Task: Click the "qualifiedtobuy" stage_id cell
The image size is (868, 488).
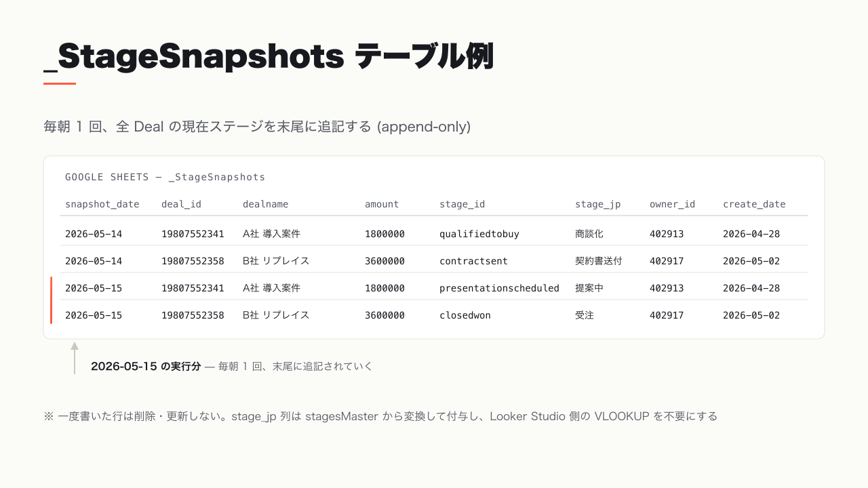Action: pos(479,234)
